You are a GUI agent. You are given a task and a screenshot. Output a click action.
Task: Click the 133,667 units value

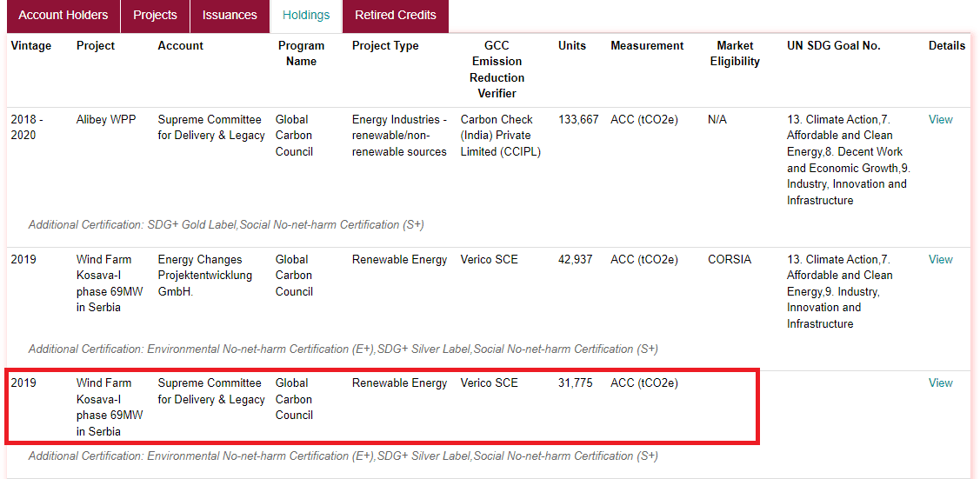coord(578,120)
